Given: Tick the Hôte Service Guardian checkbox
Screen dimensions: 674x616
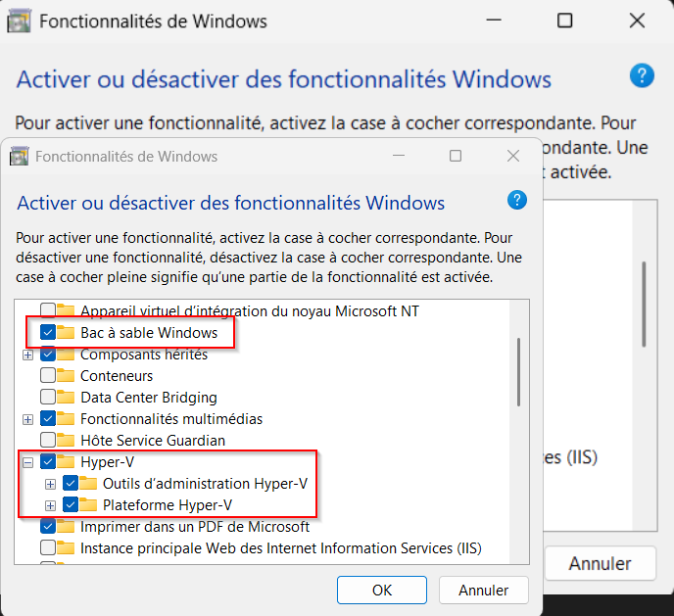Looking at the screenshot, I should click(x=48, y=440).
